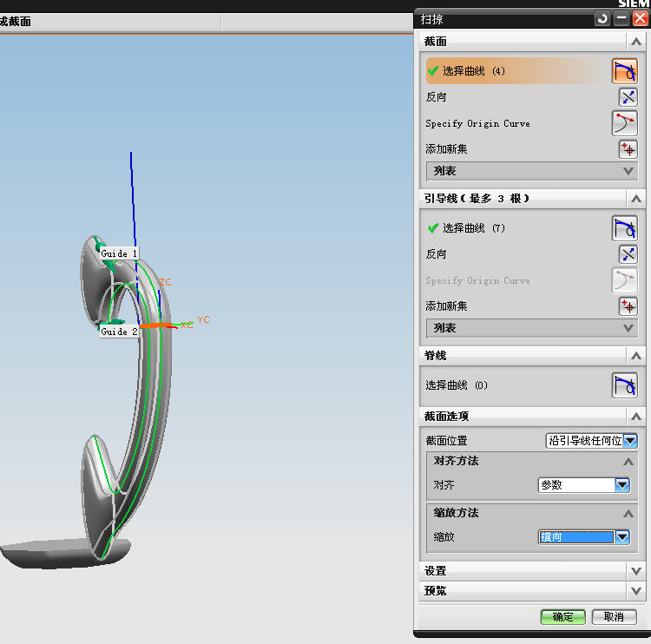Select the 选择曲线 (4) section row
Screen dimensions: 651x644
tap(517, 71)
